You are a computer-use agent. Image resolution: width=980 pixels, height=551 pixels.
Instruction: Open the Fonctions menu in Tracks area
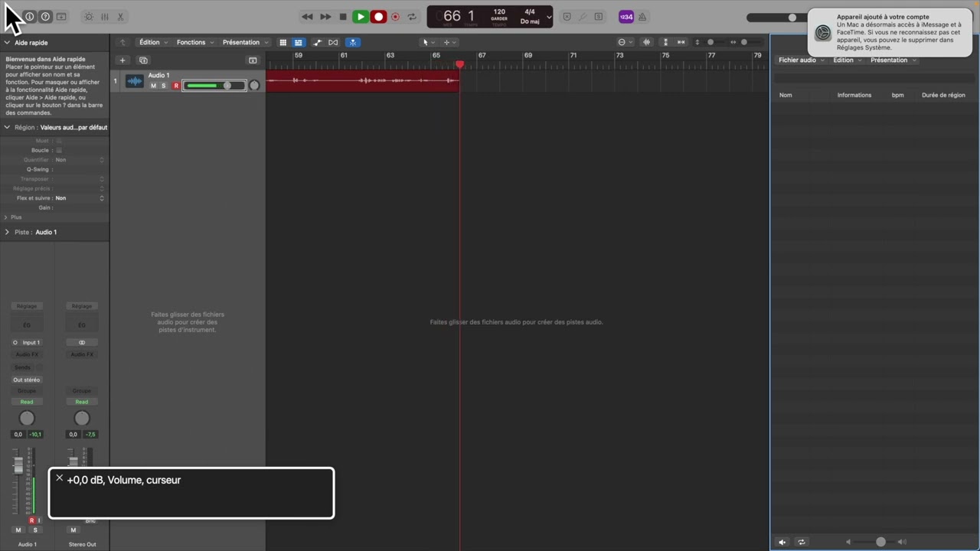tap(194, 42)
